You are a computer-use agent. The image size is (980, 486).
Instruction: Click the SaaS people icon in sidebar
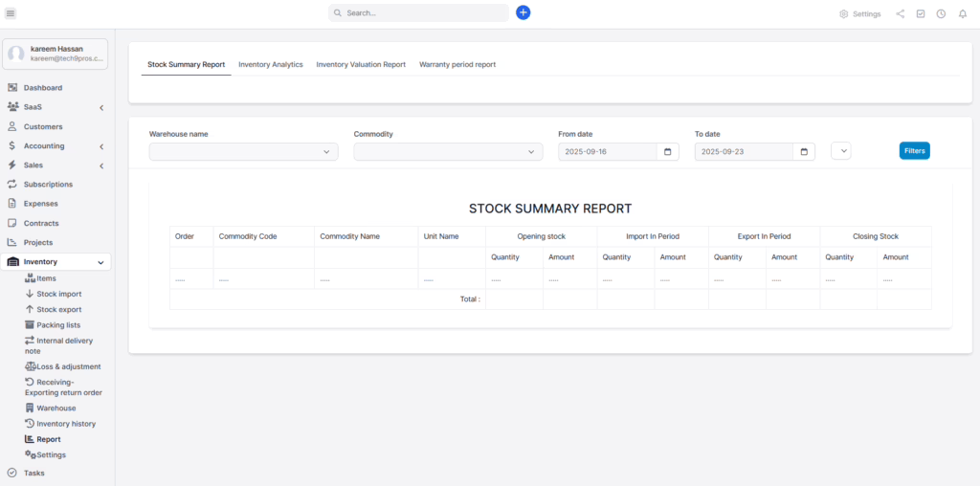pos(11,107)
